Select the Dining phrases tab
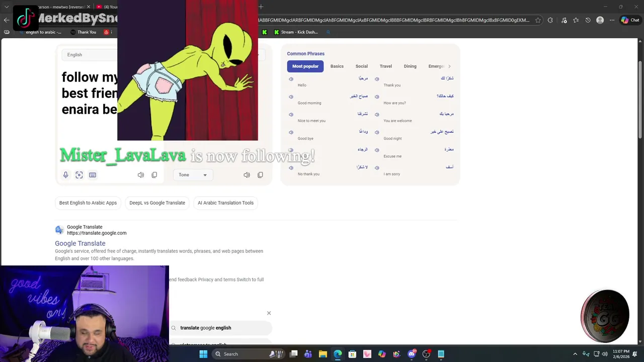 (410, 66)
